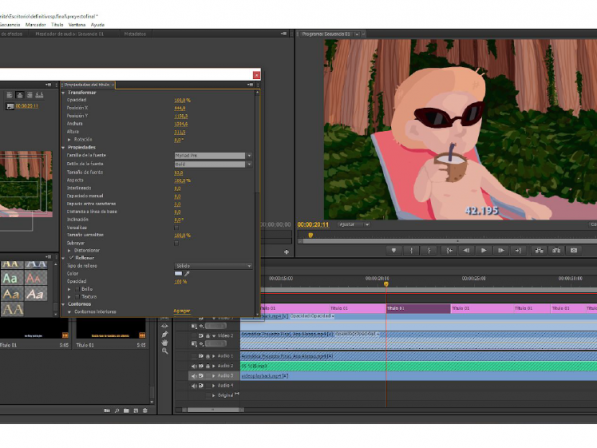Switch to the Metadatos tab

[135, 34]
